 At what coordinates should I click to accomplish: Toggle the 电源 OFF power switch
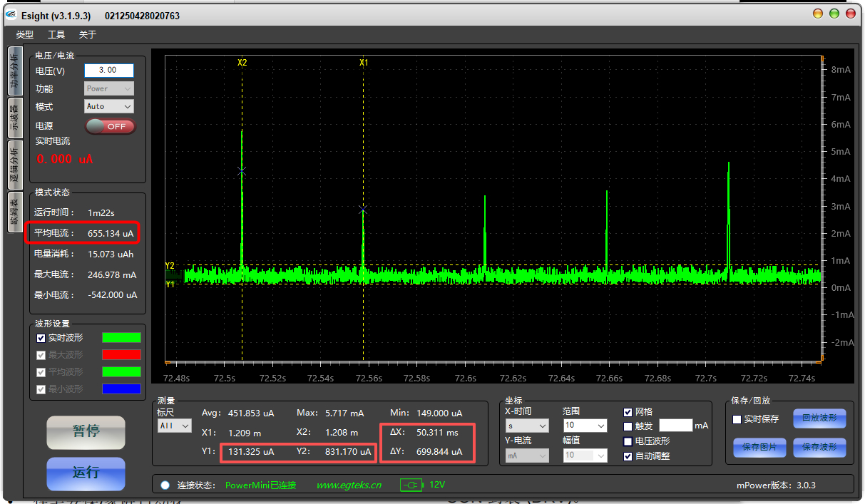point(110,126)
